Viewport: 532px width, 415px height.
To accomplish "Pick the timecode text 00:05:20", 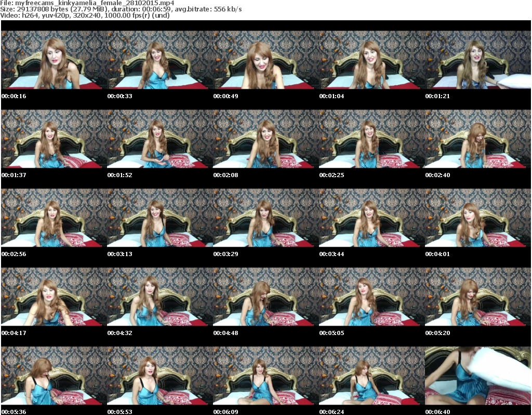I will 437,333.
